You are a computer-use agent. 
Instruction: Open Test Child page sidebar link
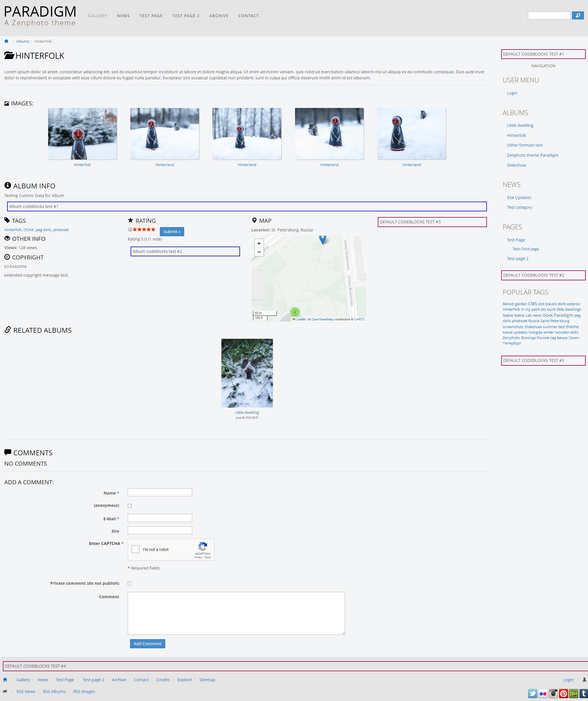525,249
